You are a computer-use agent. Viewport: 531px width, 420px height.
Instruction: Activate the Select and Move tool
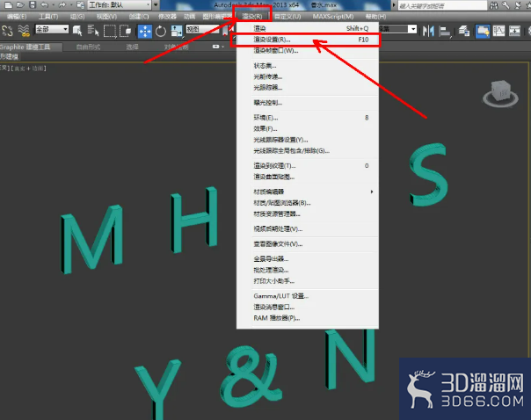pos(145,31)
